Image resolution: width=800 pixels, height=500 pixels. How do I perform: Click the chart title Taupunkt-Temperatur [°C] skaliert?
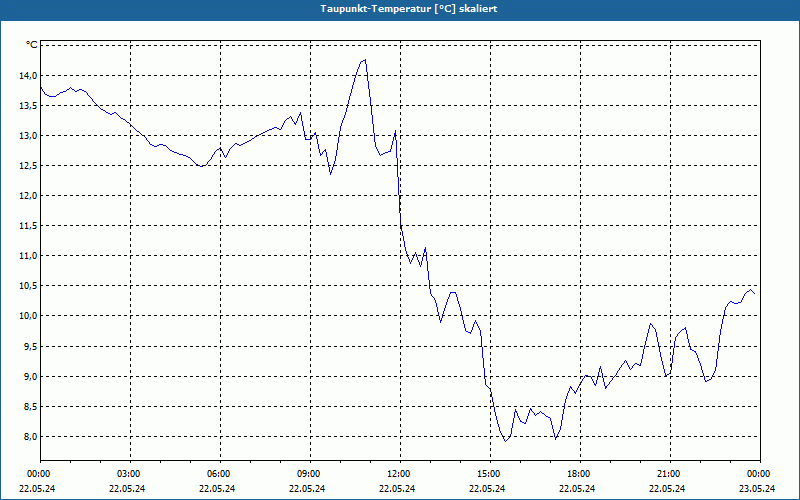coord(409,9)
